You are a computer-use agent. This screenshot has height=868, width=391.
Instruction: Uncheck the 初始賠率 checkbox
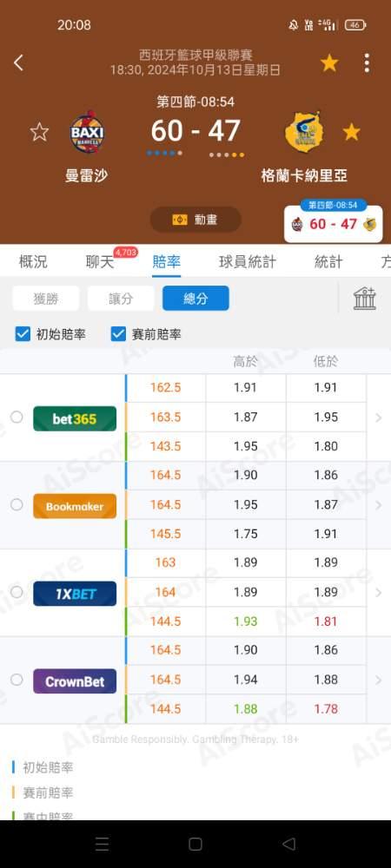pyautogui.click(x=23, y=334)
